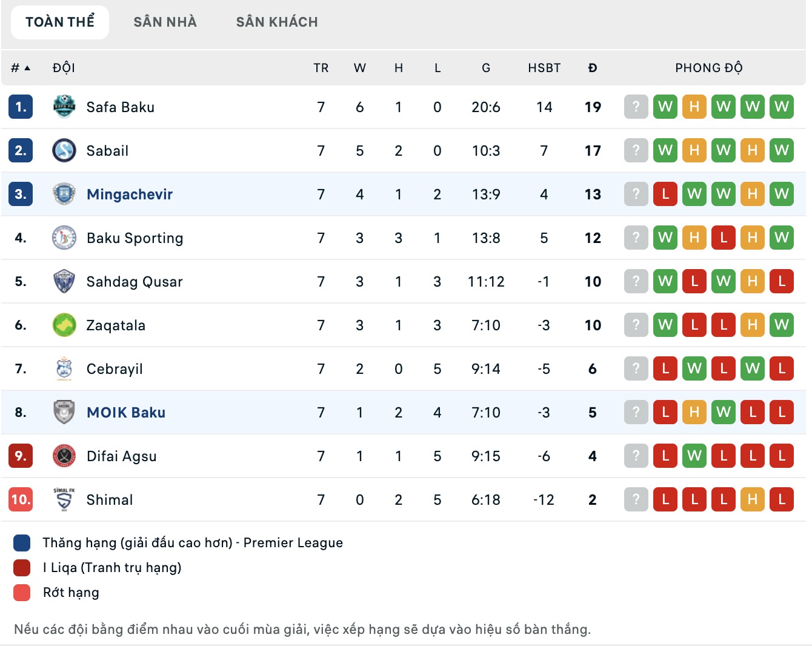Click the gray question-mark upcoming match badge for Safa Baku
This screenshot has width=812, height=646.
(636, 107)
